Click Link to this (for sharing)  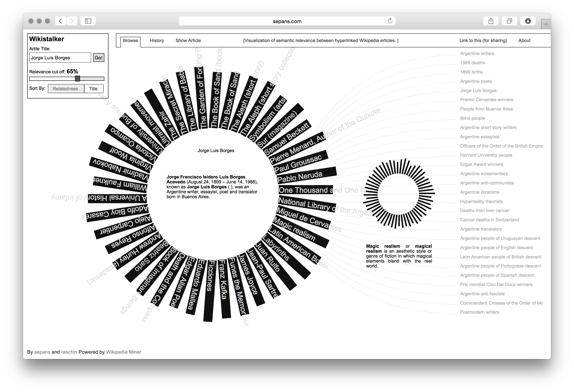(483, 40)
